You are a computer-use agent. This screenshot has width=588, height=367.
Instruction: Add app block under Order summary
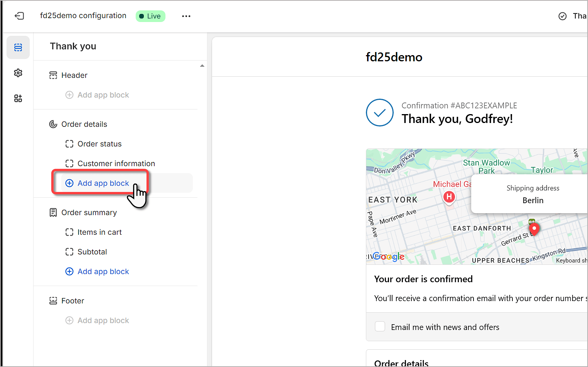(103, 271)
